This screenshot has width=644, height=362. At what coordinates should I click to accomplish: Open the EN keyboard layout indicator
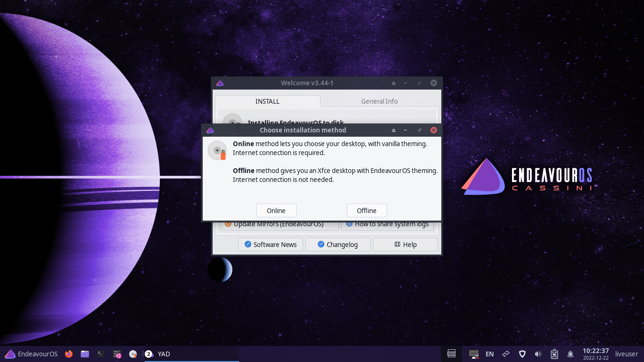click(490, 354)
